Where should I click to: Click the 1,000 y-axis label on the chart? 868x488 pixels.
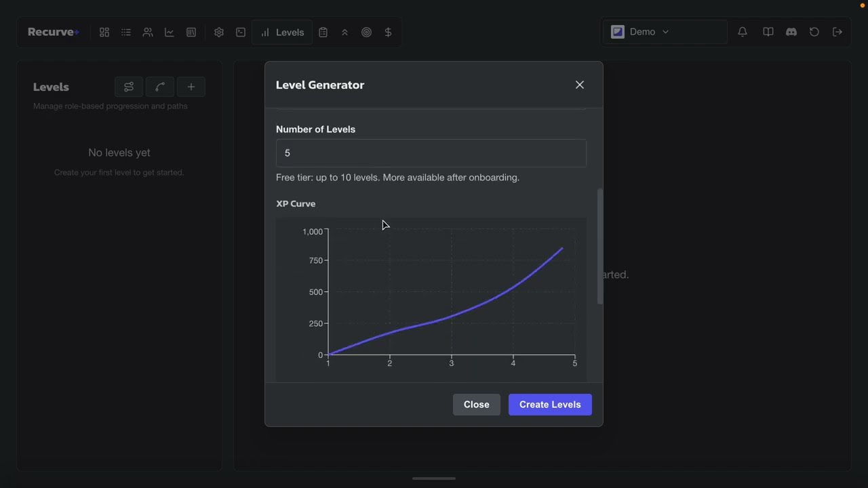(313, 232)
